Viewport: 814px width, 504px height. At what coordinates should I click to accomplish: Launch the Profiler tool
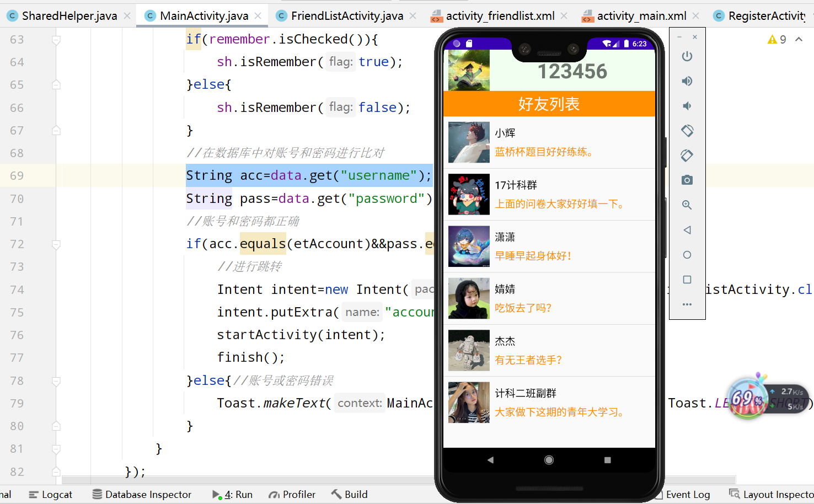click(292, 494)
